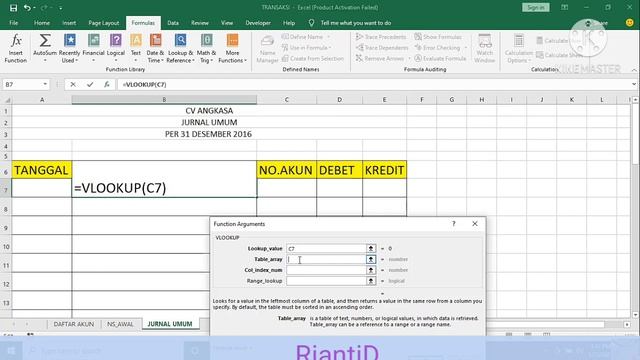Switch to the Review tab

click(x=200, y=23)
